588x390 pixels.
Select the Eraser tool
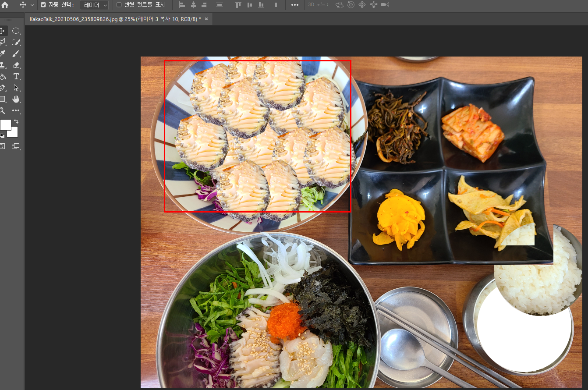[16, 65]
